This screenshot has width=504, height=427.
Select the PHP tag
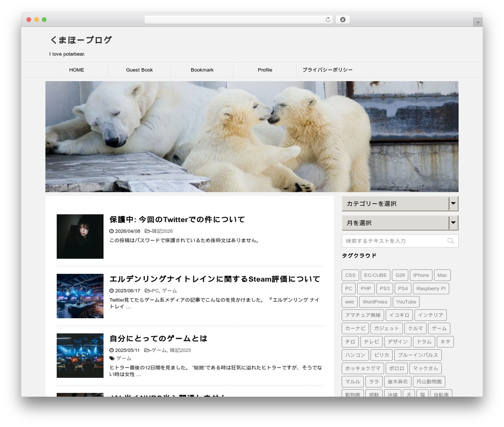pyautogui.click(x=366, y=289)
